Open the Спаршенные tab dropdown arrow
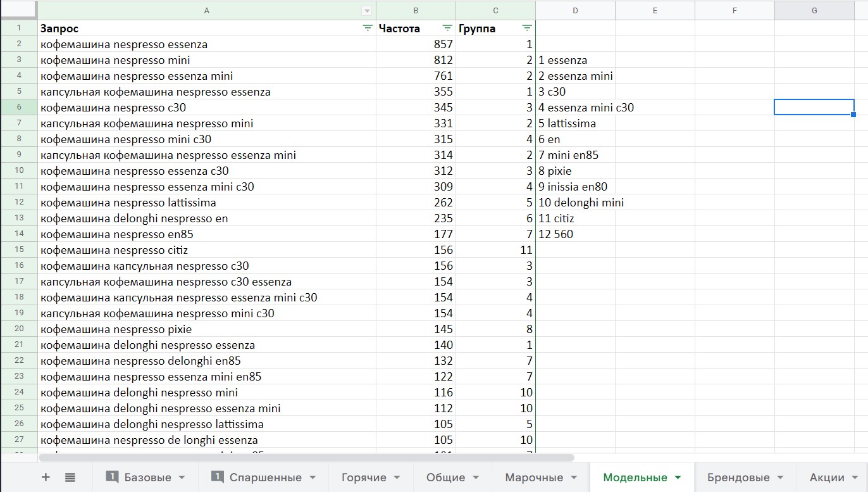This screenshot has width=868, height=492. [312, 478]
